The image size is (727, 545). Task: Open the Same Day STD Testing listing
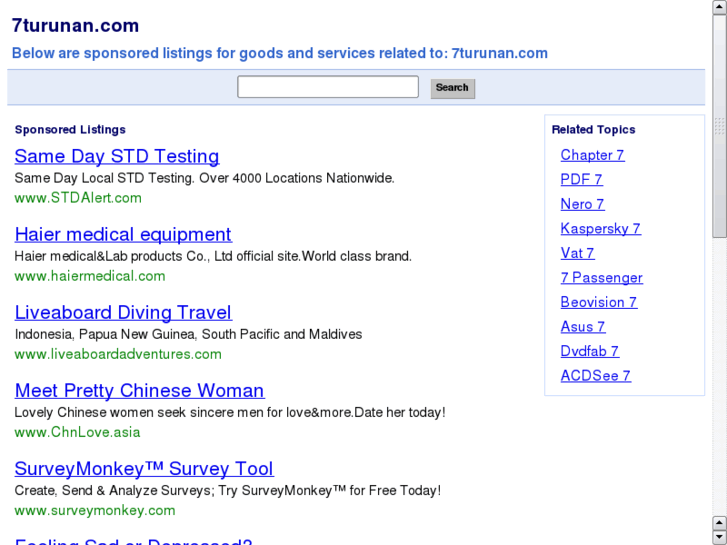tap(117, 156)
